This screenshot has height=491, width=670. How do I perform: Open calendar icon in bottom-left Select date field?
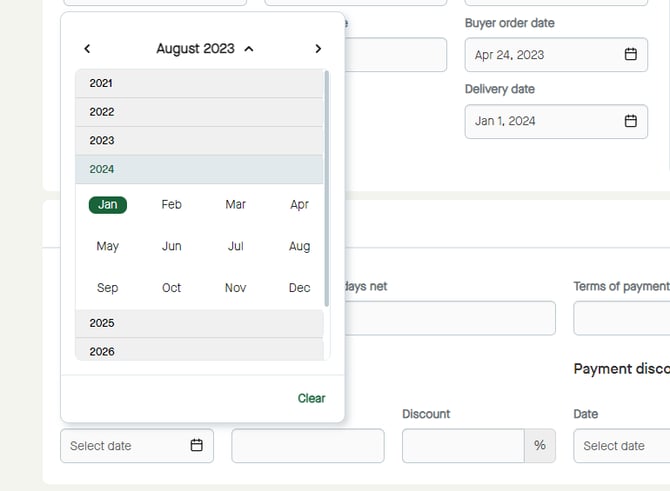(197, 445)
